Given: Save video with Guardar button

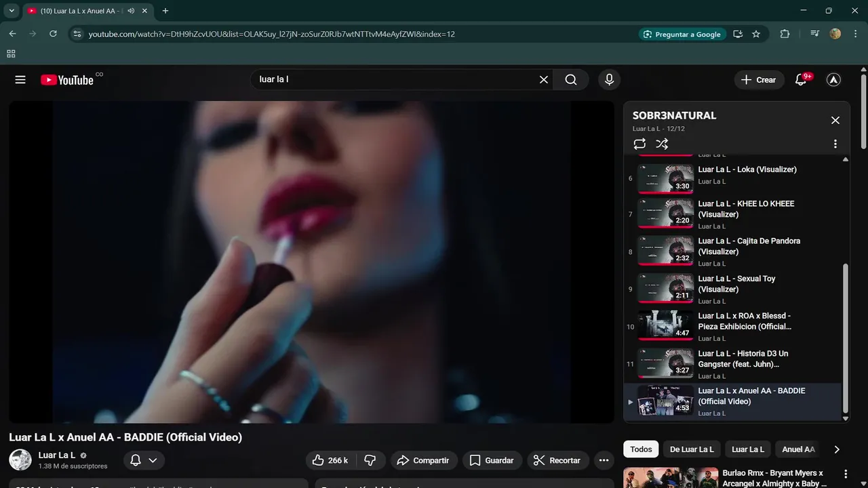Looking at the screenshot, I should (492, 460).
